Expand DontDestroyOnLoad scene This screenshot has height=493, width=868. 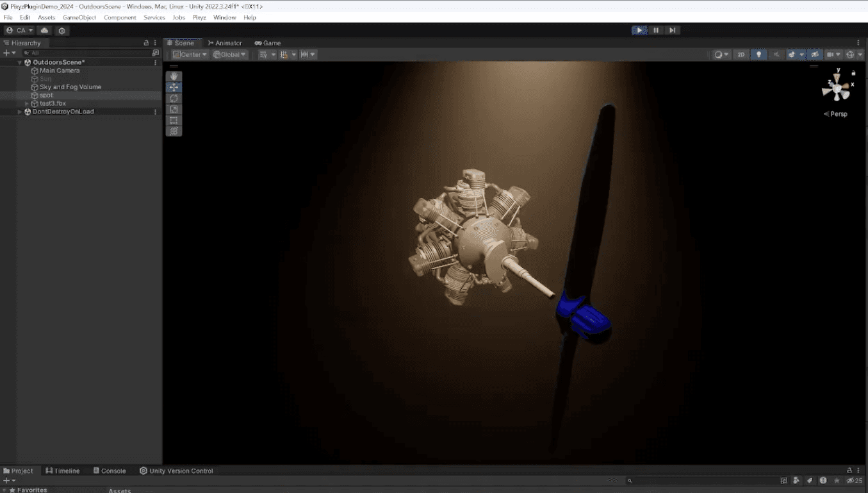(x=20, y=112)
